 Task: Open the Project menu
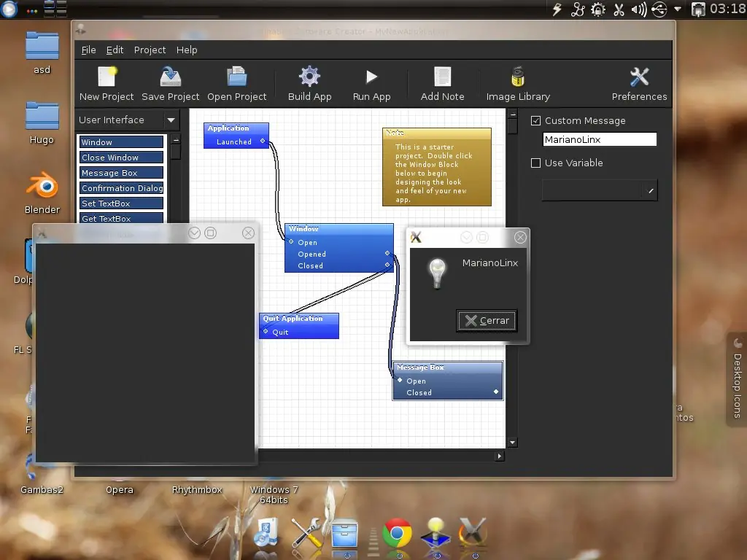coord(150,50)
